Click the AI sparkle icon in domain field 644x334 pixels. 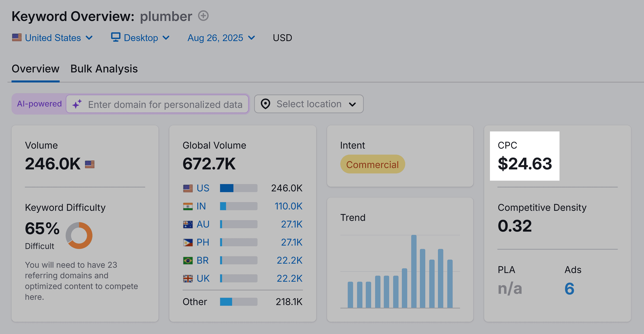point(77,104)
